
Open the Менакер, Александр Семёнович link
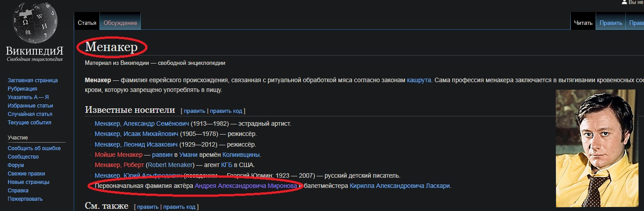[142, 123]
